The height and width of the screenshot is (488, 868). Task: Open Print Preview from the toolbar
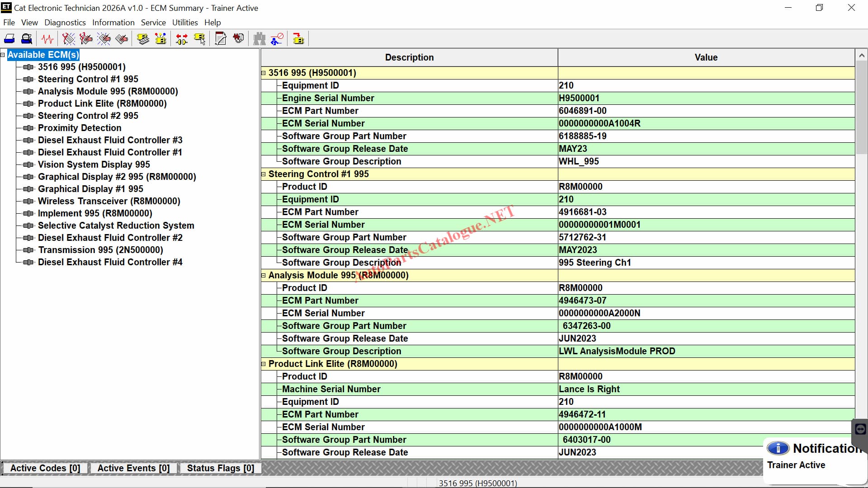[x=27, y=39]
